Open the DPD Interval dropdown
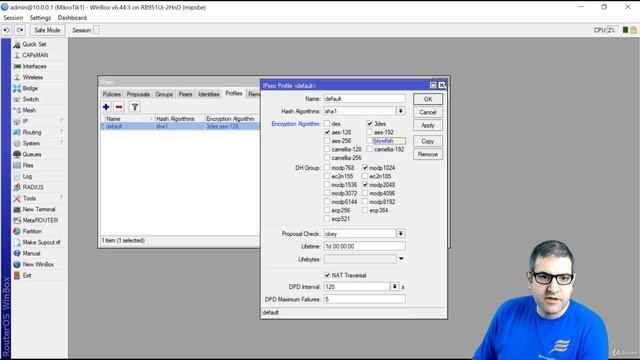 [394, 287]
